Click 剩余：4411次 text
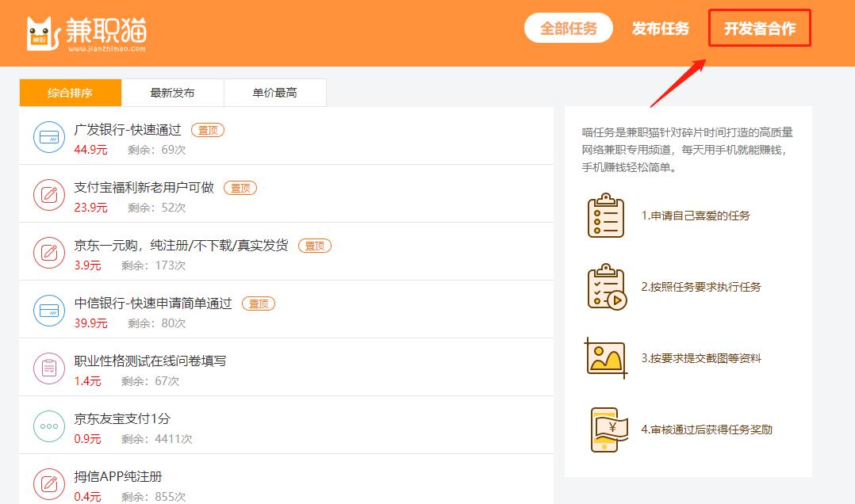The image size is (855, 504). (x=156, y=438)
